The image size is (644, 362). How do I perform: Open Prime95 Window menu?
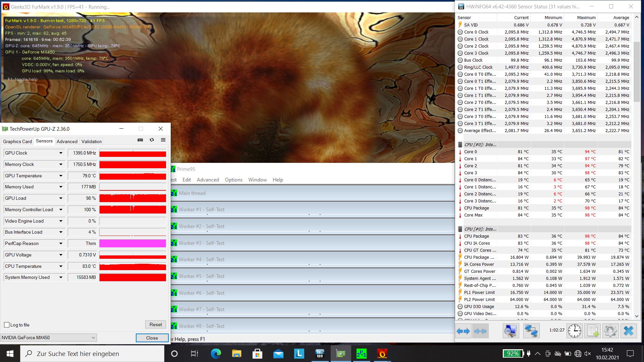coord(257,180)
